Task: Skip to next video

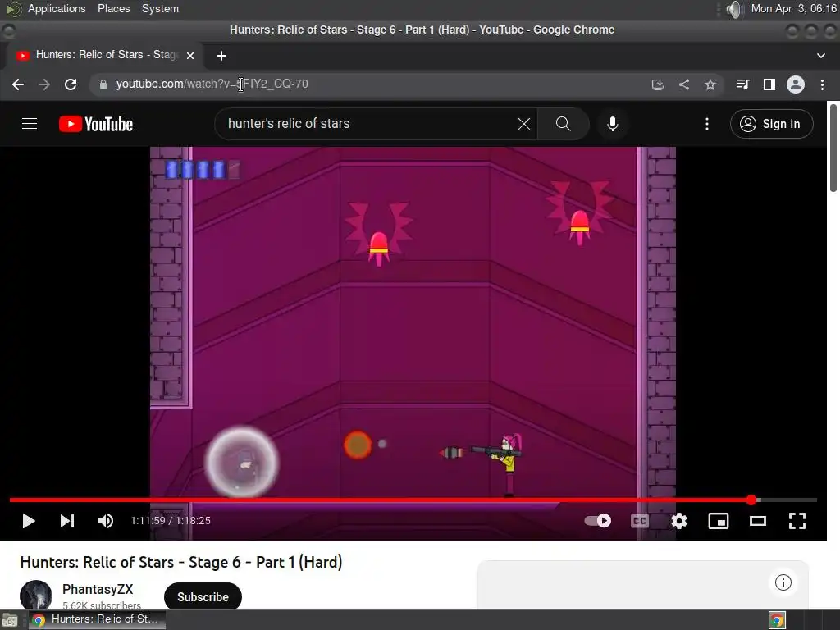Action: [67, 521]
